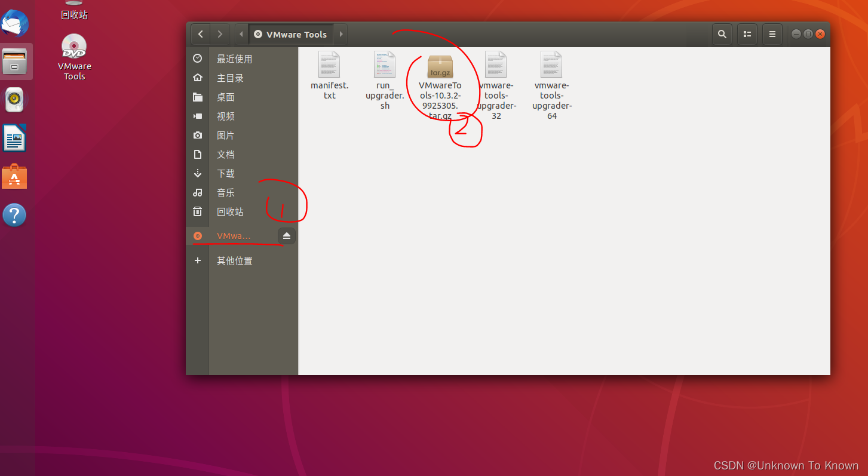
Task: Select the VMware Tools path bar button
Action: click(291, 34)
